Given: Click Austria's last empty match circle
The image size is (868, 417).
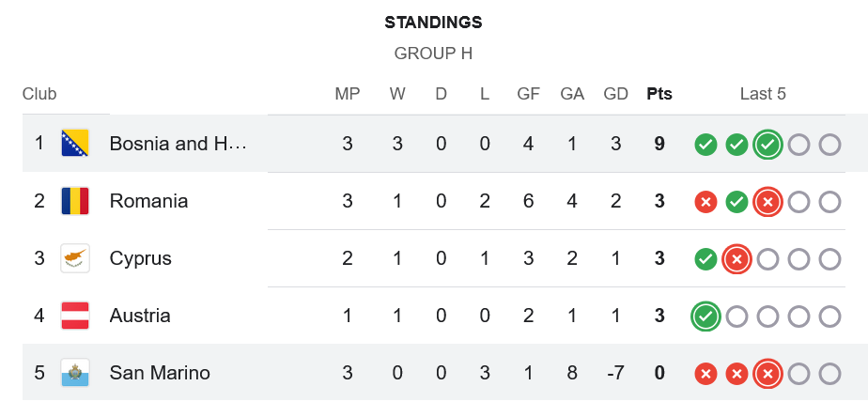Looking at the screenshot, I should point(829,317).
